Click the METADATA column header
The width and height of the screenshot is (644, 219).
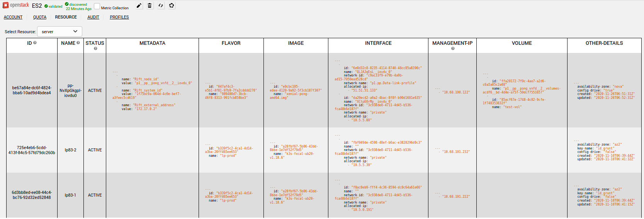pyautogui.click(x=152, y=43)
